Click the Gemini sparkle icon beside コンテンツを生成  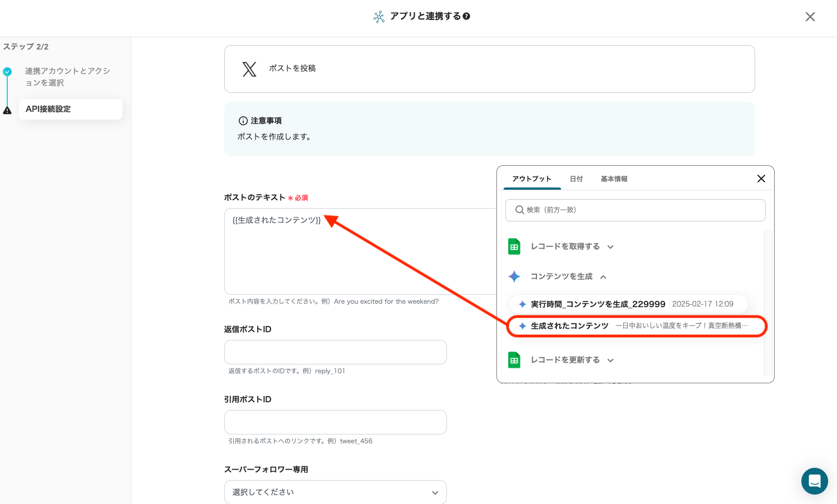[514, 276]
